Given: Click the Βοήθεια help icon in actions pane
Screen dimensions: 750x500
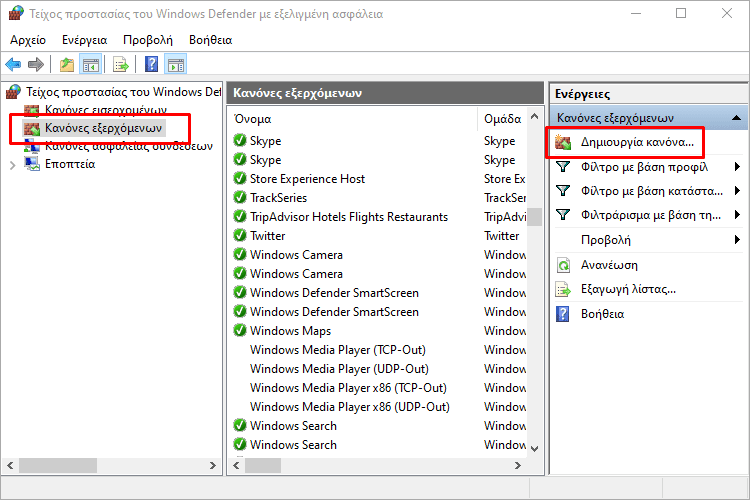Looking at the screenshot, I should [563, 314].
